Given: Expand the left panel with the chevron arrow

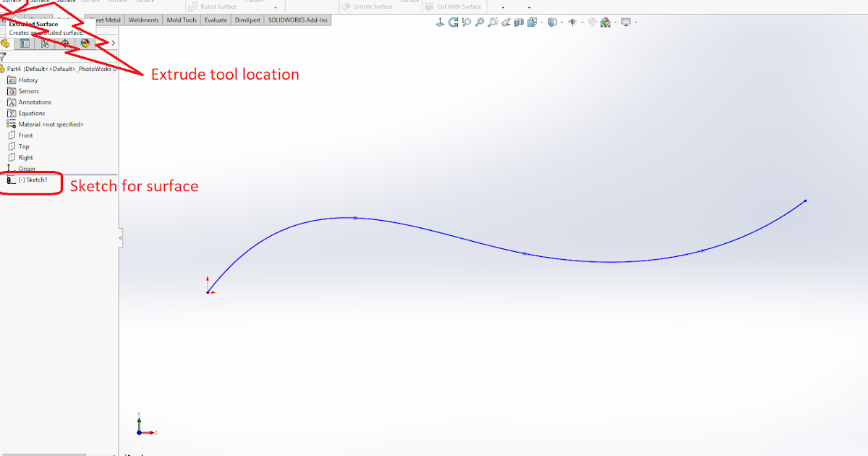Looking at the screenshot, I should (x=113, y=43).
